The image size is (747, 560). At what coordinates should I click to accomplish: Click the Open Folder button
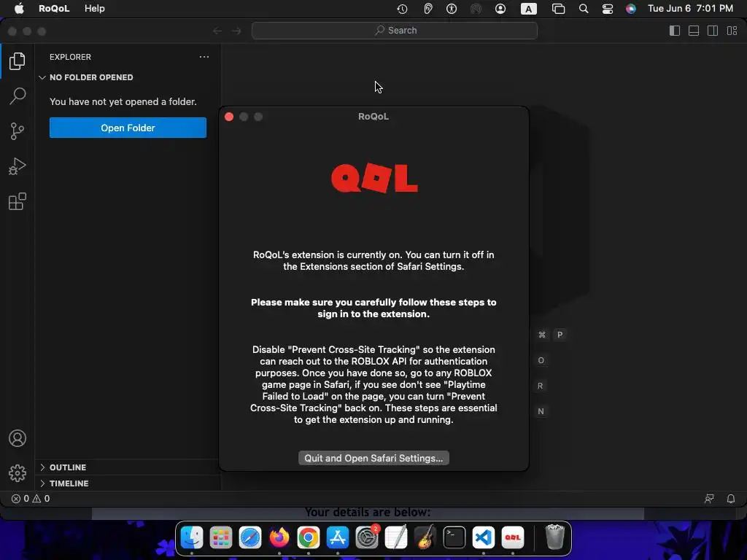point(128,128)
